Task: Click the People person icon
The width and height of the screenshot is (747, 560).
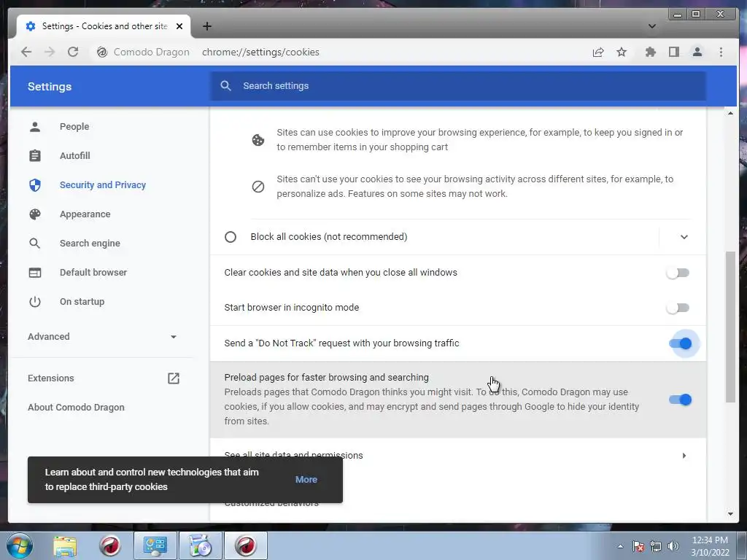Action: (35, 127)
